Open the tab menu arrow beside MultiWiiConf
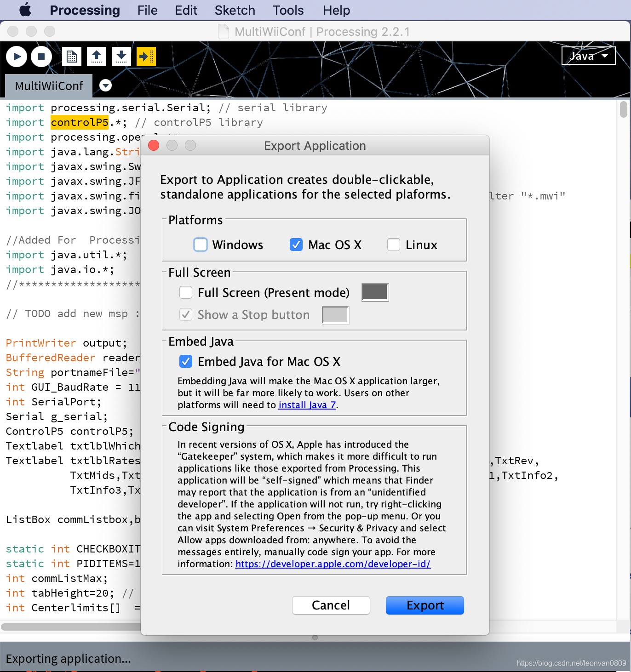This screenshot has width=631, height=672. click(106, 85)
